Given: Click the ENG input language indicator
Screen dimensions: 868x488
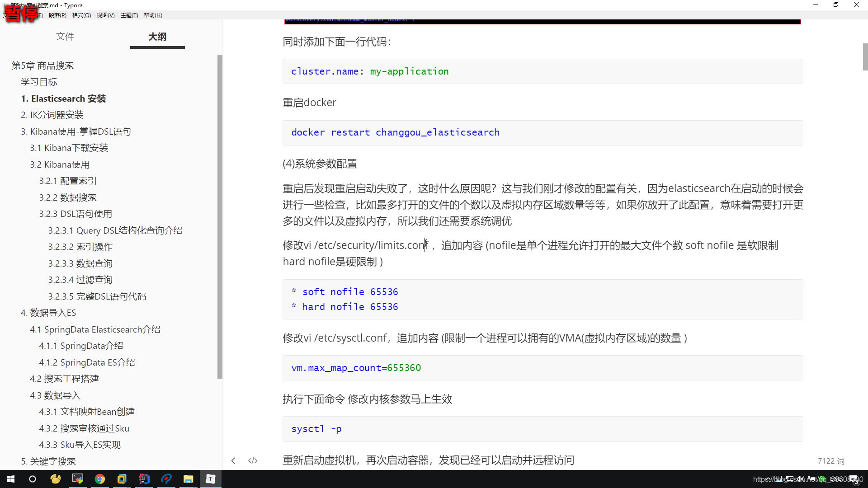Looking at the screenshot, I should pos(835,479).
